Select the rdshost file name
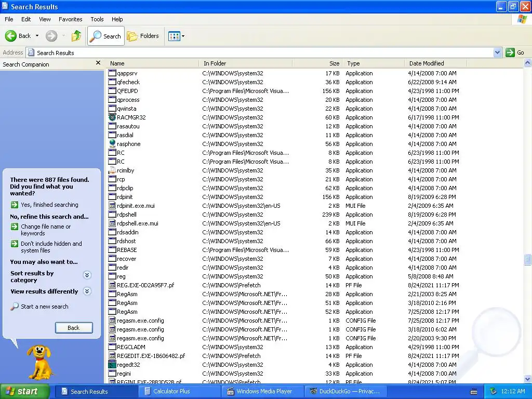Viewport: 532px width, 399px height. pos(126,241)
